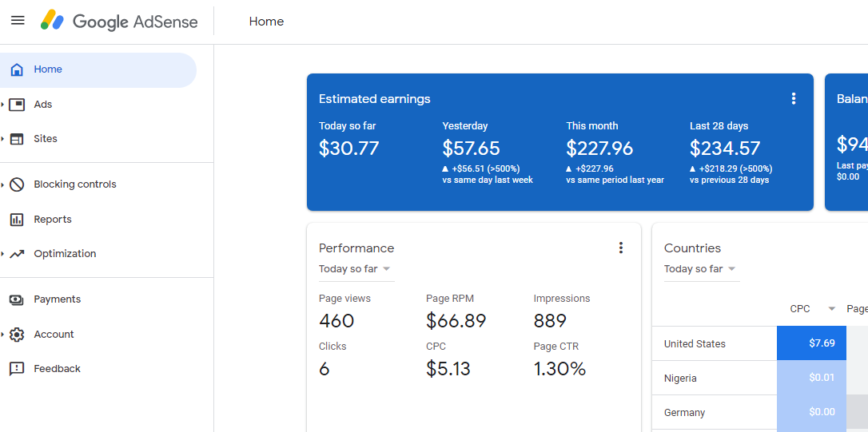
Task: Open the hamburger main menu
Action: click(18, 21)
